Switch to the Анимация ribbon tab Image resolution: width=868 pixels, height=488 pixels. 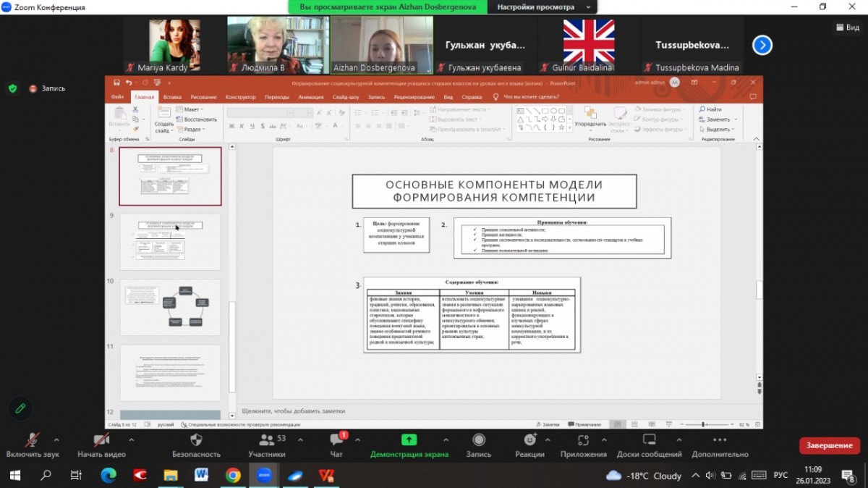pyautogui.click(x=310, y=96)
